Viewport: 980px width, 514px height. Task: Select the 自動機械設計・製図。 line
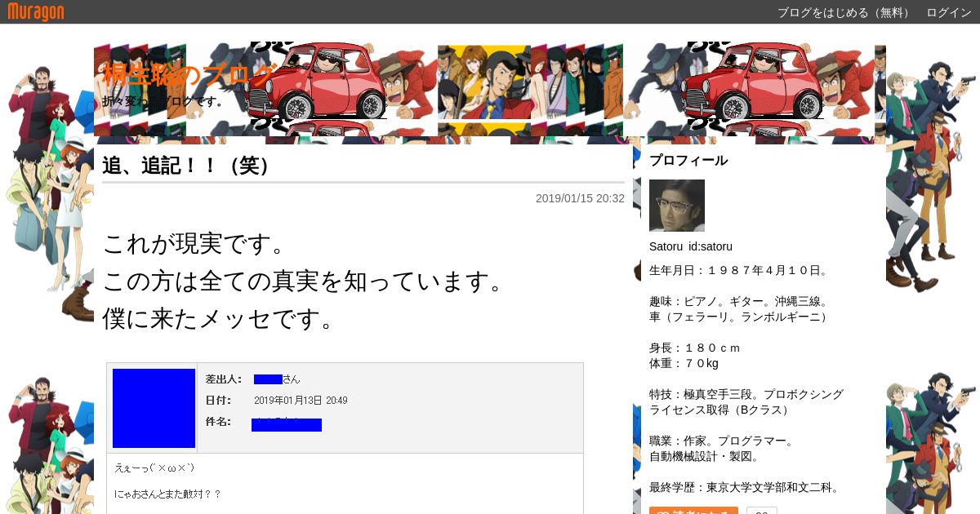point(707,457)
